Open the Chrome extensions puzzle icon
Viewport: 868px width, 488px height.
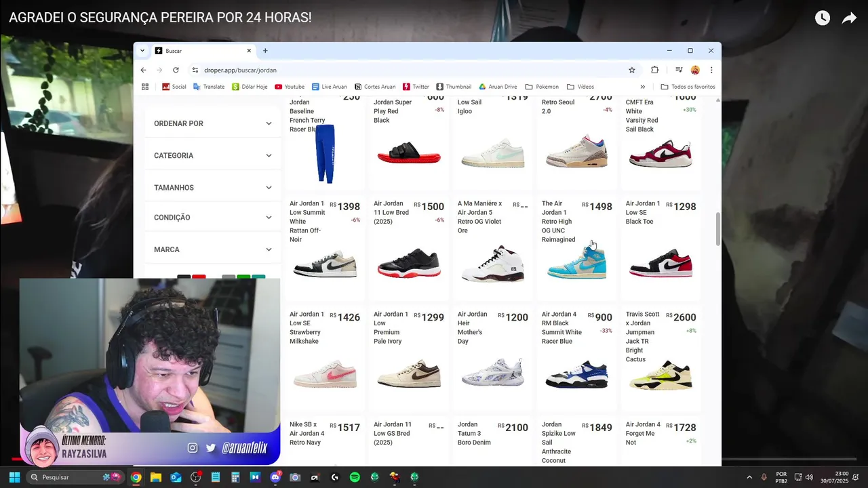tap(654, 70)
